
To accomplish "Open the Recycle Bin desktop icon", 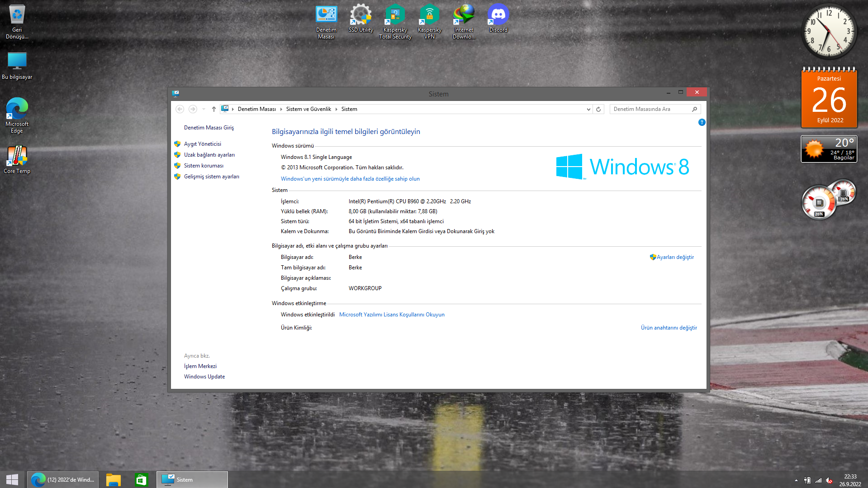I will click(x=17, y=22).
